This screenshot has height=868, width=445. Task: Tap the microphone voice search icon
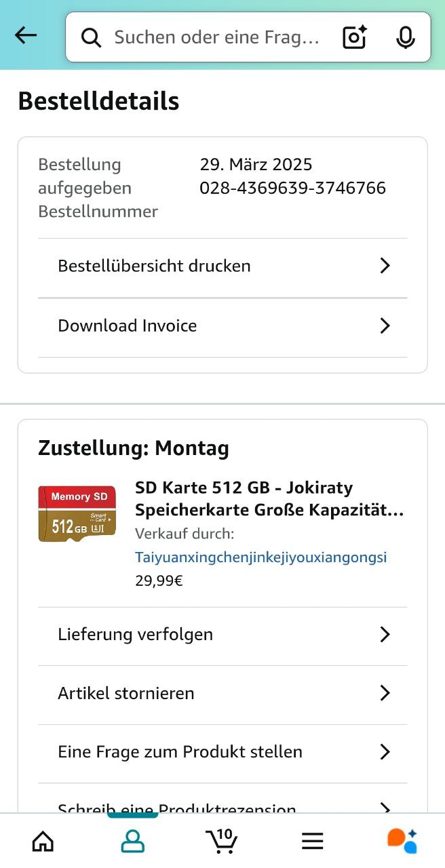point(406,37)
